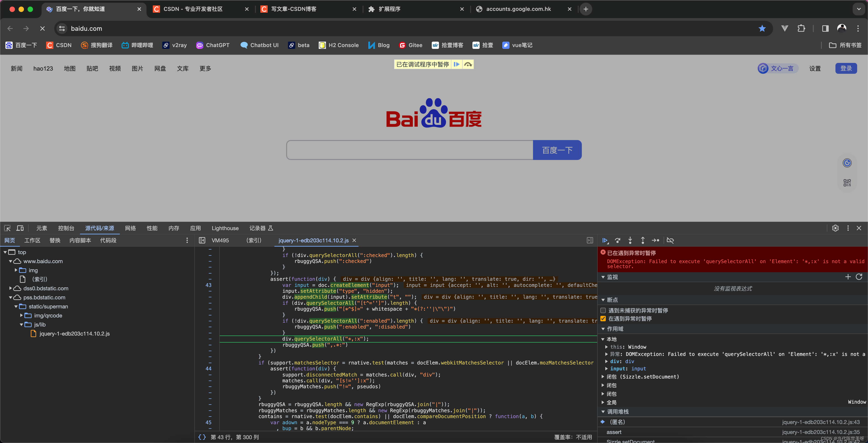868x443 pixels.
Task: Add a watch expression with plus
Action: (848, 277)
